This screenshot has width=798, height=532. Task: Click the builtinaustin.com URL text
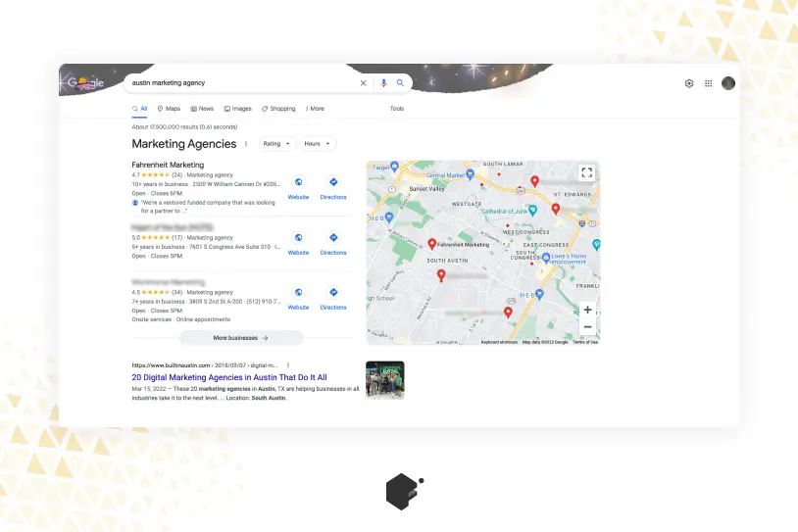click(205, 365)
